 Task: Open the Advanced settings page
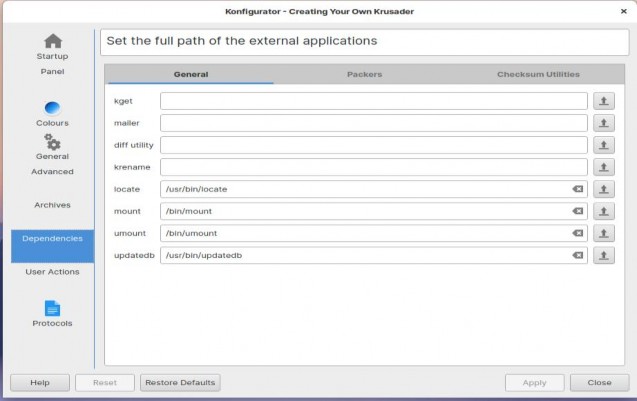point(52,171)
